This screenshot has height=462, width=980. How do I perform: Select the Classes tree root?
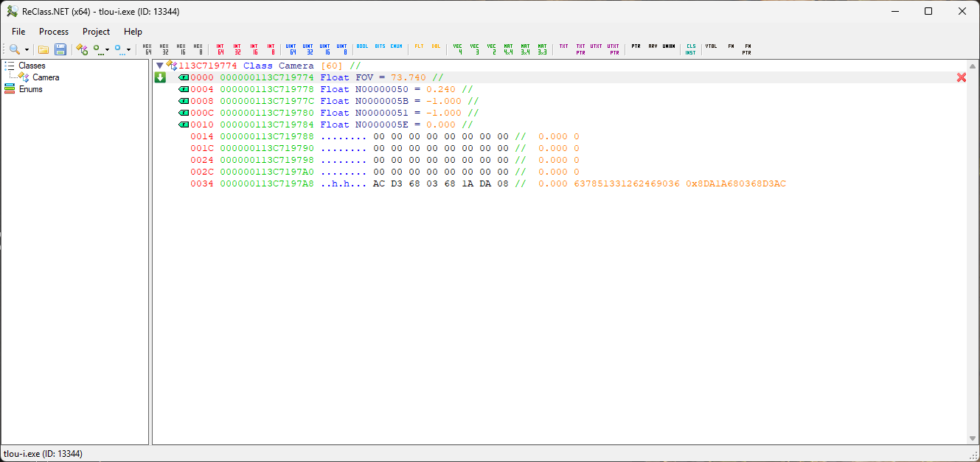click(x=32, y=66)
